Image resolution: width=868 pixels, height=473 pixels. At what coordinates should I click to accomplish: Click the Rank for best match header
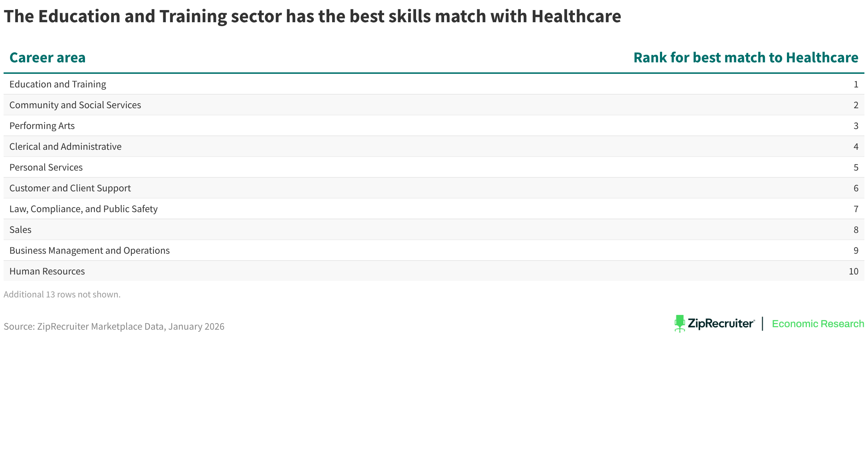746,58
